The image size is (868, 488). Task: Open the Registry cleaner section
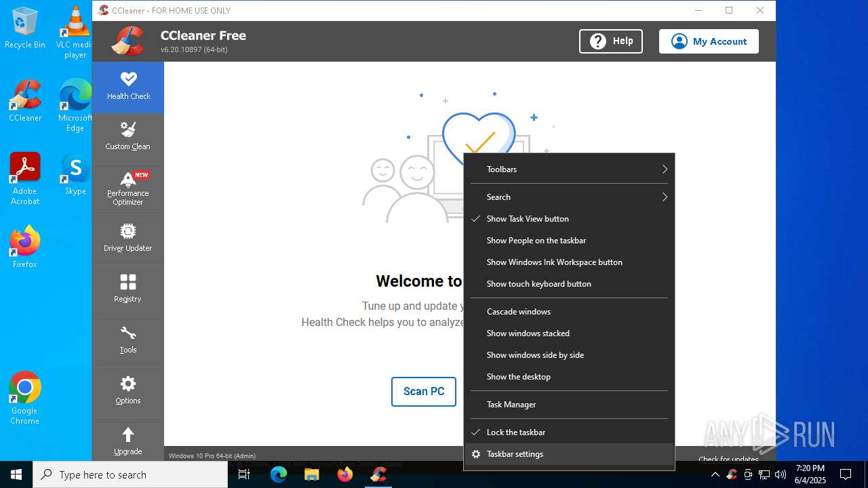(128, 290)
